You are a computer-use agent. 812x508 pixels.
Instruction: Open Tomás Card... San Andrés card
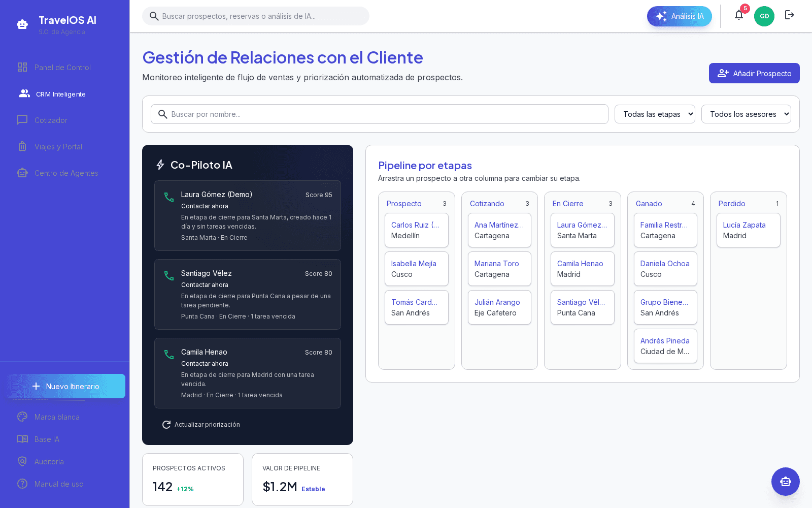417,307
